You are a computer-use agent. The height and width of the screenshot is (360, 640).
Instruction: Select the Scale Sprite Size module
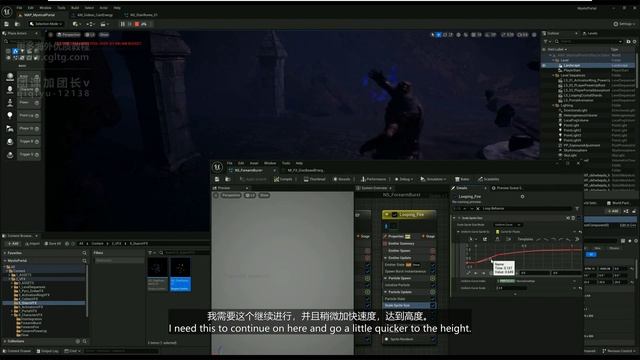pos(407,305)
